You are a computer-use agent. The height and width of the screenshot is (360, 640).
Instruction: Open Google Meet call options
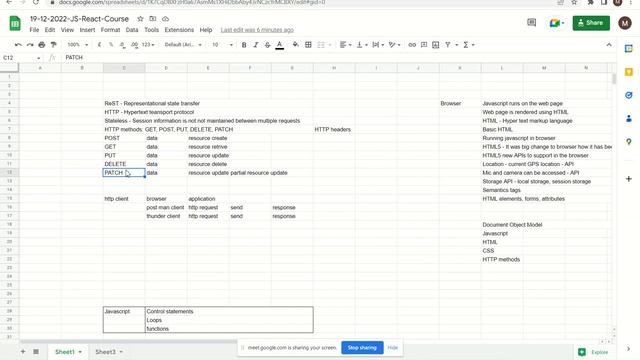[557, 23]
